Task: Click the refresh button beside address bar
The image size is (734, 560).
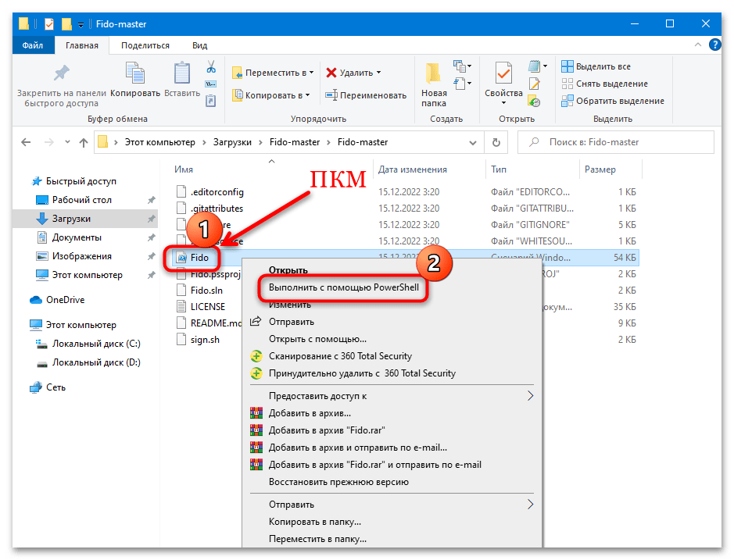Action: click(496, 142)
